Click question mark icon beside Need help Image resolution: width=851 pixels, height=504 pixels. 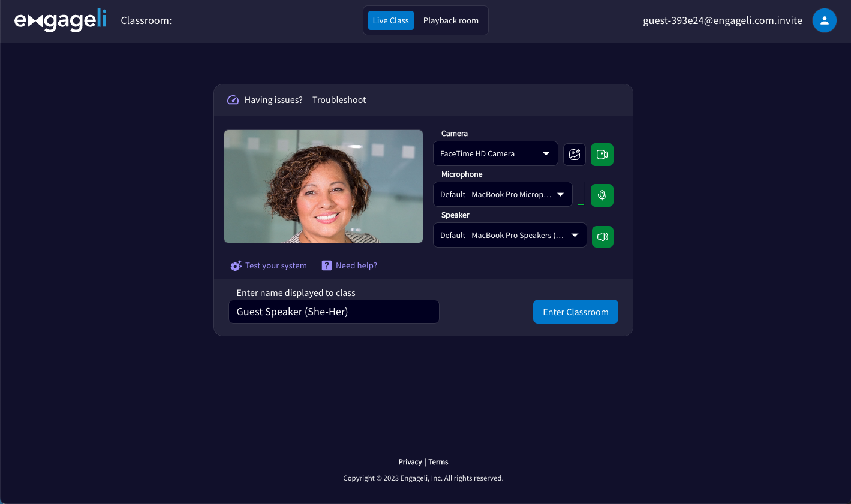[327, 265]
